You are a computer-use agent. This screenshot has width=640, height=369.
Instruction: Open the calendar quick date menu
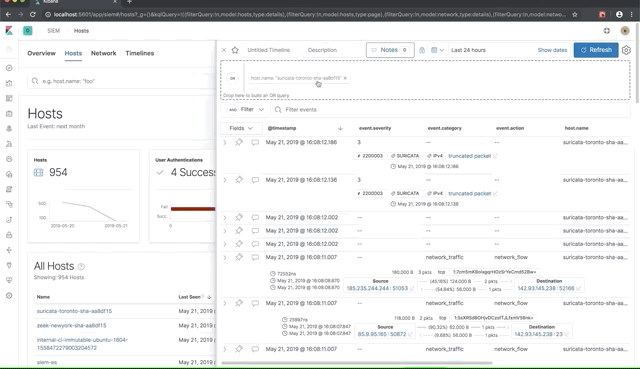pyautogui.click(x=438, y=50)
